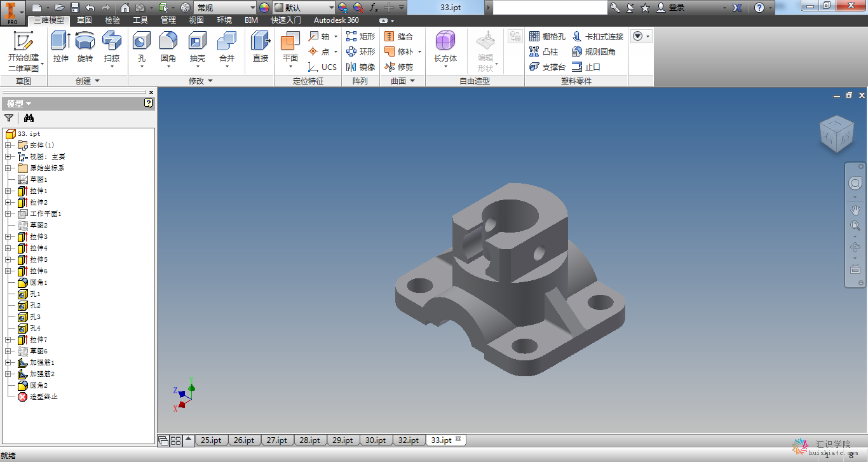
Task: Expand the 原始坐标系 folder
Action: coord(8,168)
